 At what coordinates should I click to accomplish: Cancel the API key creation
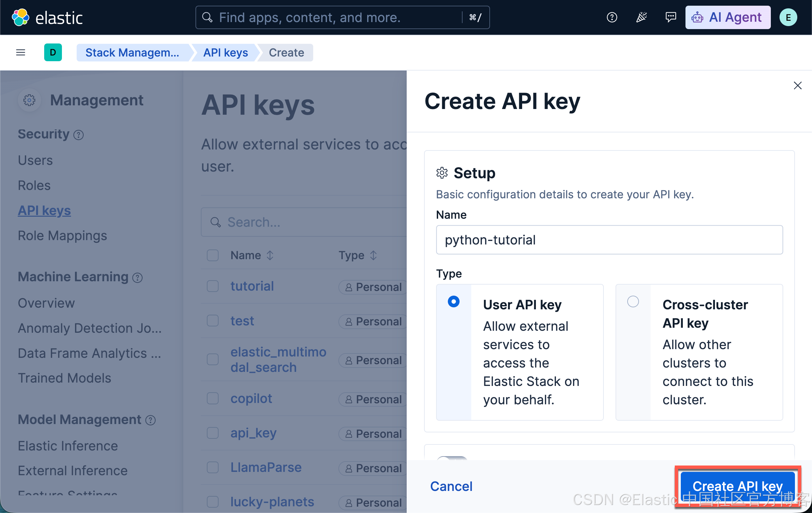tap(451, 486)
